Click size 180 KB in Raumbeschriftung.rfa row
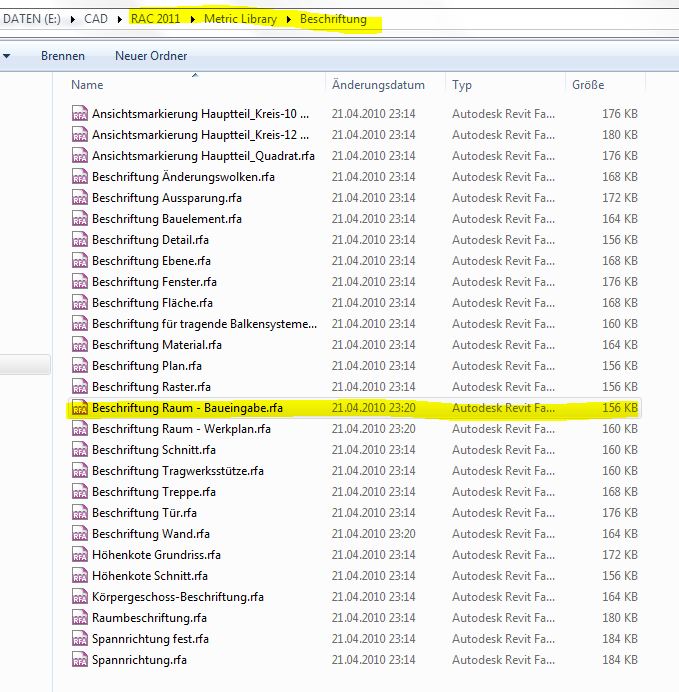Image resolution: width=679 pixels, height=692 pixels. pyautogui.click(x=620, y=617)
